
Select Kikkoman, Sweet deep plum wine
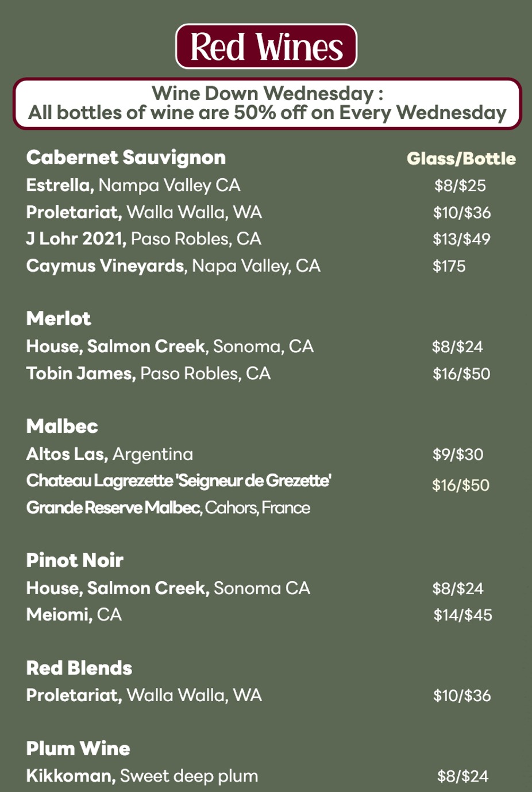point(142,776)
